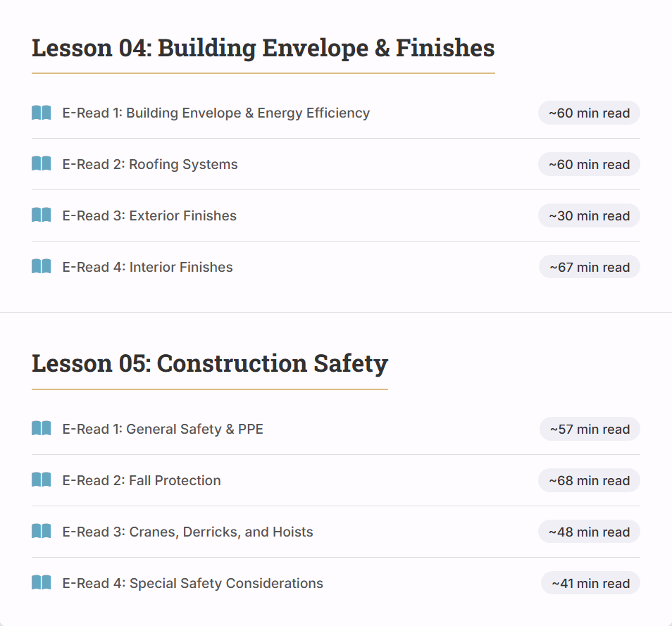Click the Lesson 05 Construction Safety heading

(x=209, y=364)
